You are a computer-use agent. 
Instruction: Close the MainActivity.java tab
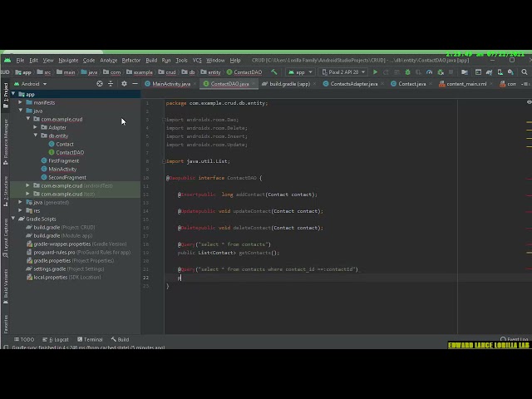pyautogui.click(x=195, y=84)
